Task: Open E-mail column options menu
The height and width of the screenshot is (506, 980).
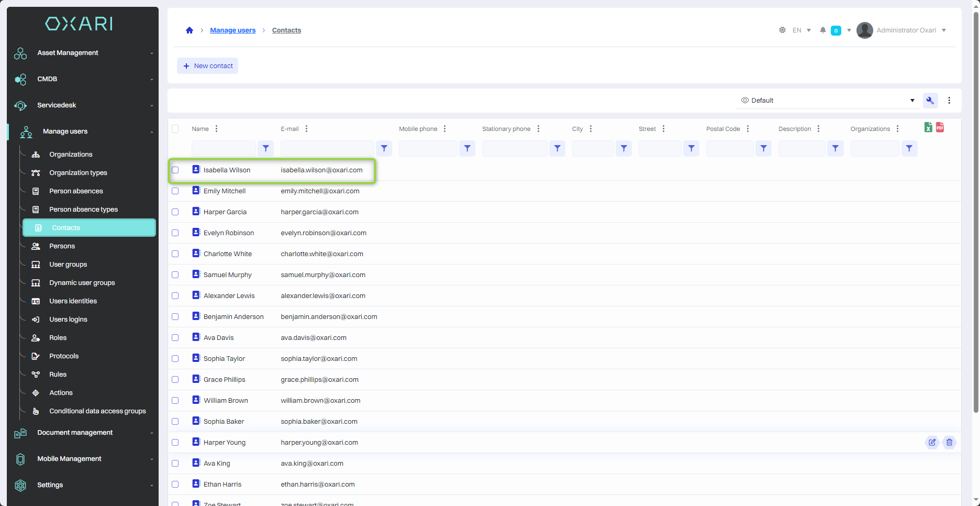Action: coord(306,129)
